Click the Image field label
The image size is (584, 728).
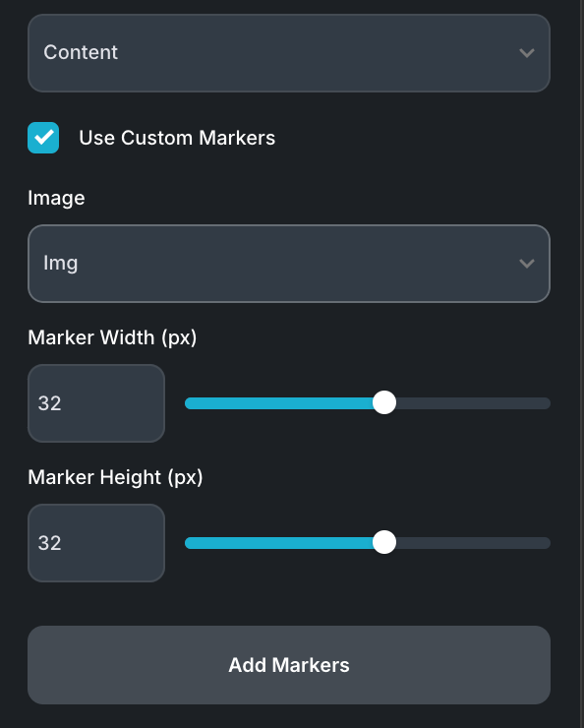point(56,199)
